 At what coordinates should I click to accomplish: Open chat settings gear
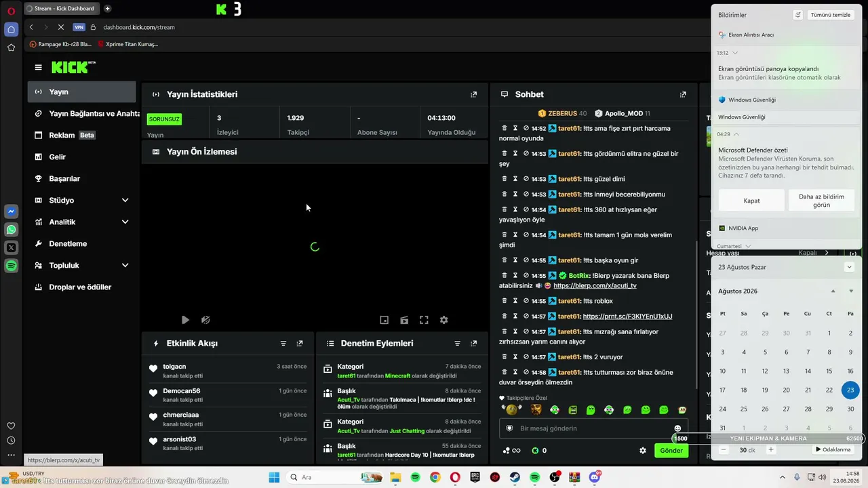coord(643,450)
